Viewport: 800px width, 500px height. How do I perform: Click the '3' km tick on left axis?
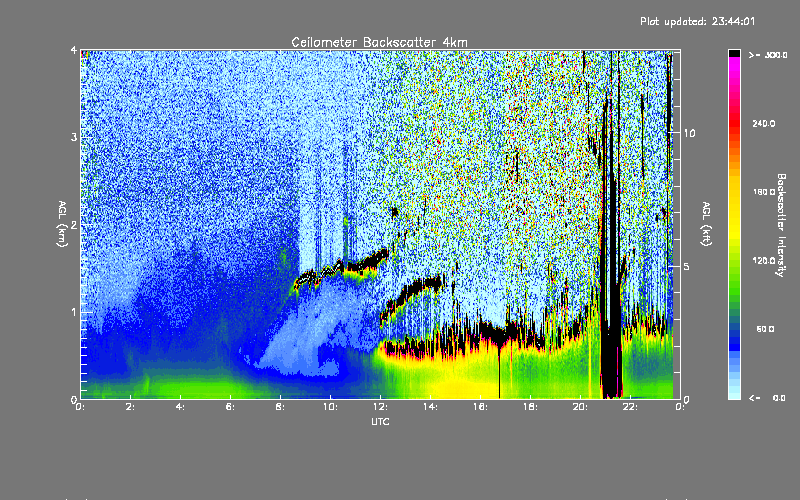point(74,137)
